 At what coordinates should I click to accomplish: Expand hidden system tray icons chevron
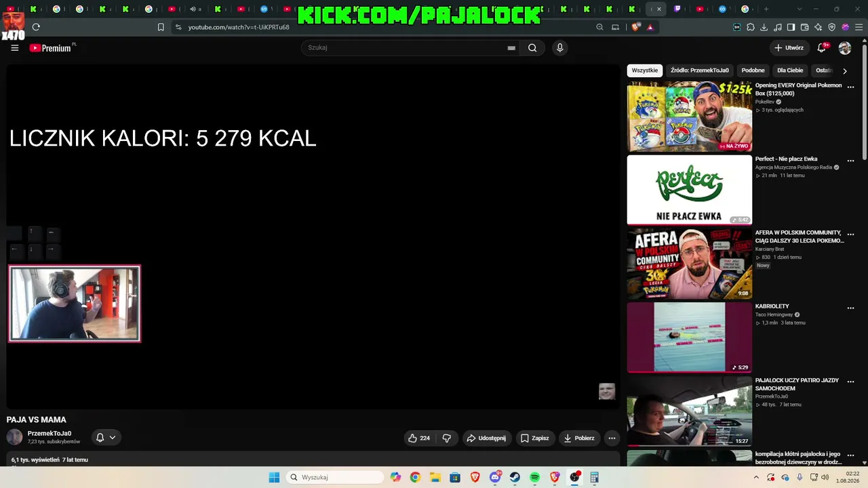point(756,477)
